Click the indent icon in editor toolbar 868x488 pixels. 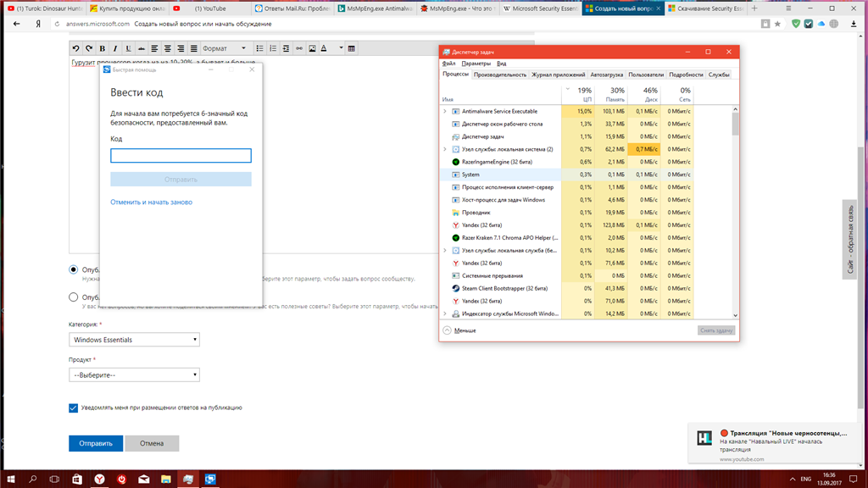(286, 48)
